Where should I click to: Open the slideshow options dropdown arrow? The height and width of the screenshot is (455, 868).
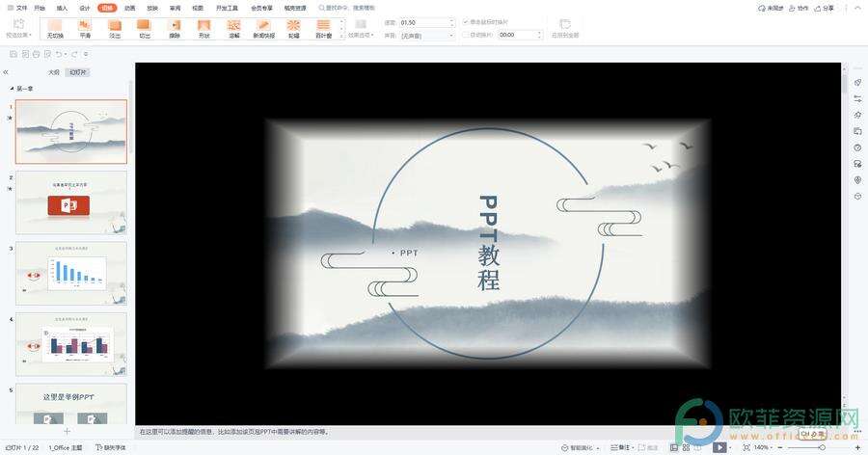[730, 447]
